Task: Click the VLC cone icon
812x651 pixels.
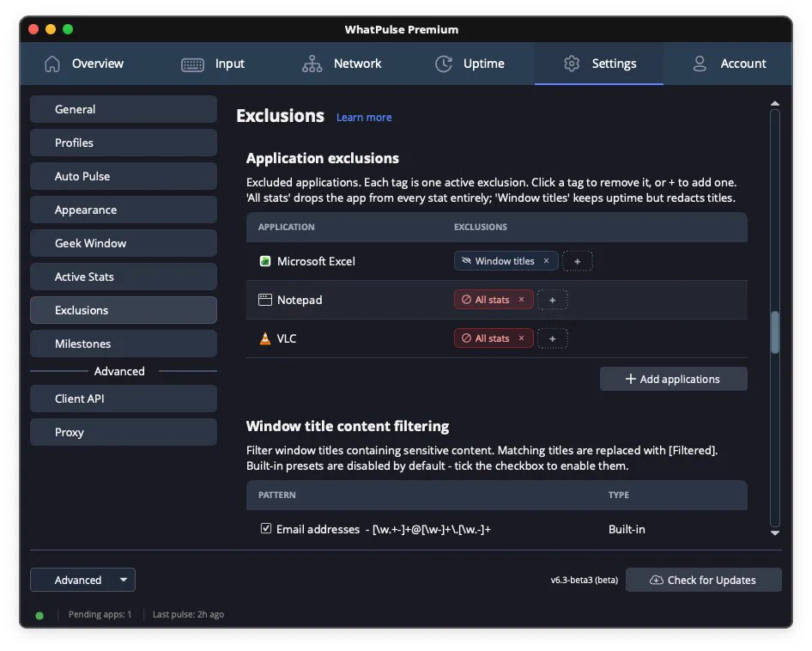Action: click(264, 338)
